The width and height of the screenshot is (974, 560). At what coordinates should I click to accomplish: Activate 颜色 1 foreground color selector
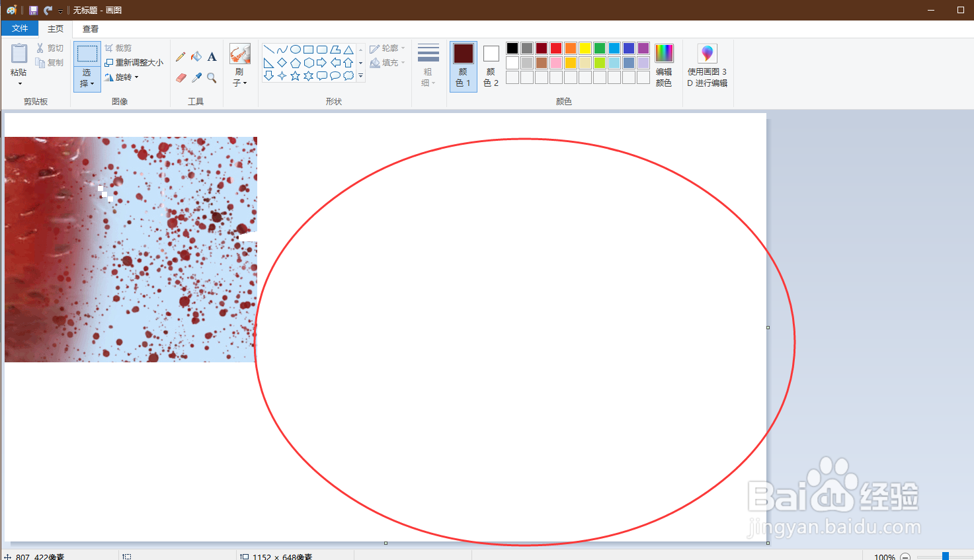(463, 65)
